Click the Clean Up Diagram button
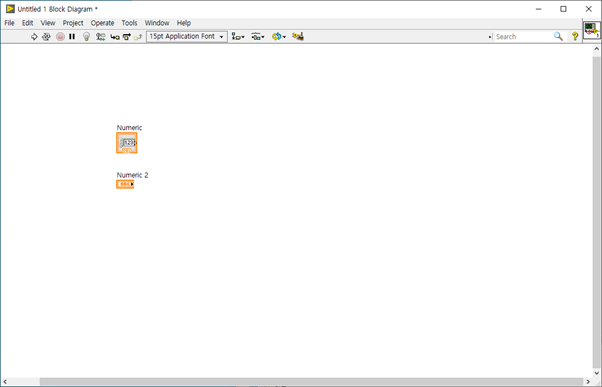 click(298, 36)
